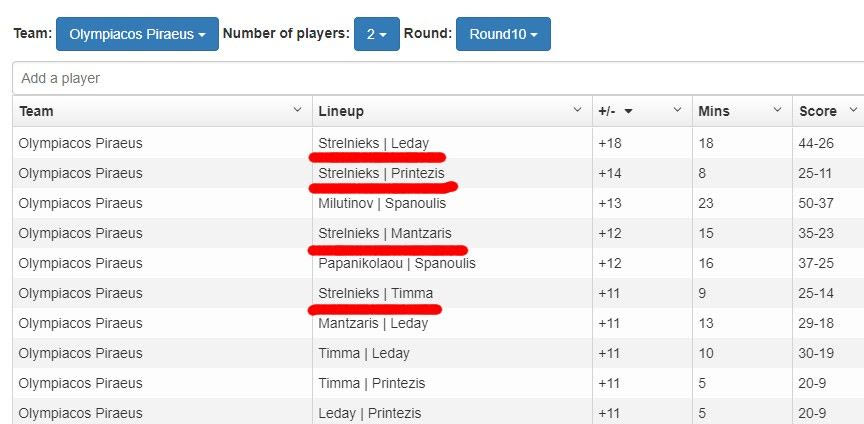Sort by the Mins column header
The width and height of the screenshot is (864, 424).
point(714,111)
